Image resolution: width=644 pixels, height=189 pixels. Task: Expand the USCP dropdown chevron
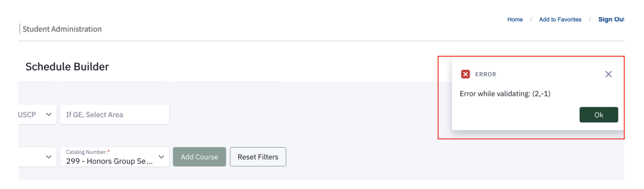pyautogui.click(x=48, y=114)
